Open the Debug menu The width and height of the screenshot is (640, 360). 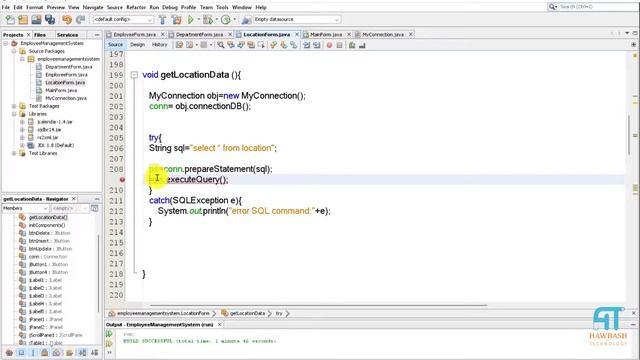170,7
